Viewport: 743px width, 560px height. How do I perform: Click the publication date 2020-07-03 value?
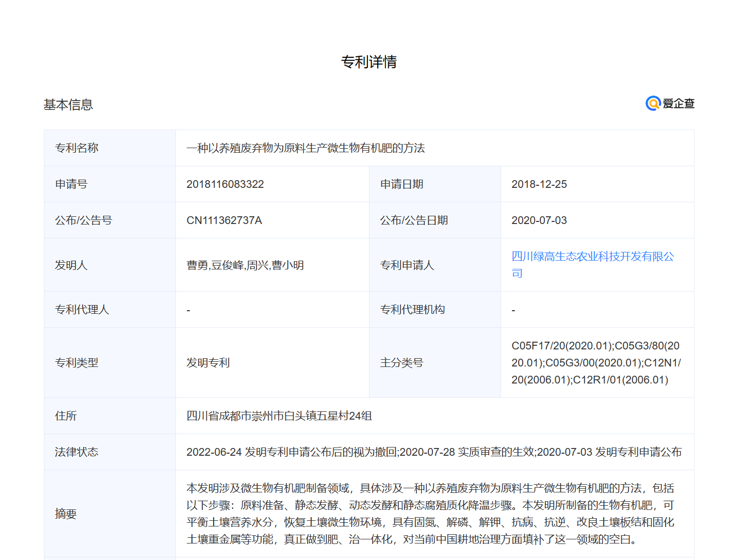click(x=539, y=220)
